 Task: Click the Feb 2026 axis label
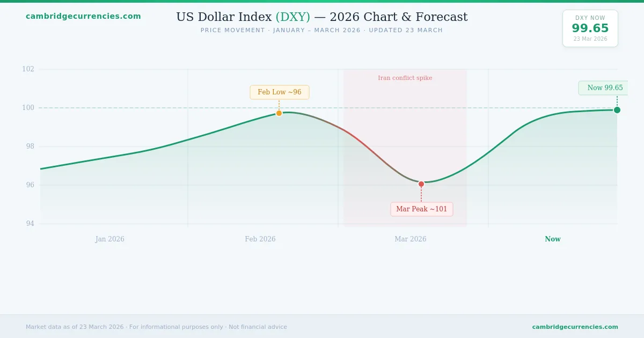click(x=260, y=239)
